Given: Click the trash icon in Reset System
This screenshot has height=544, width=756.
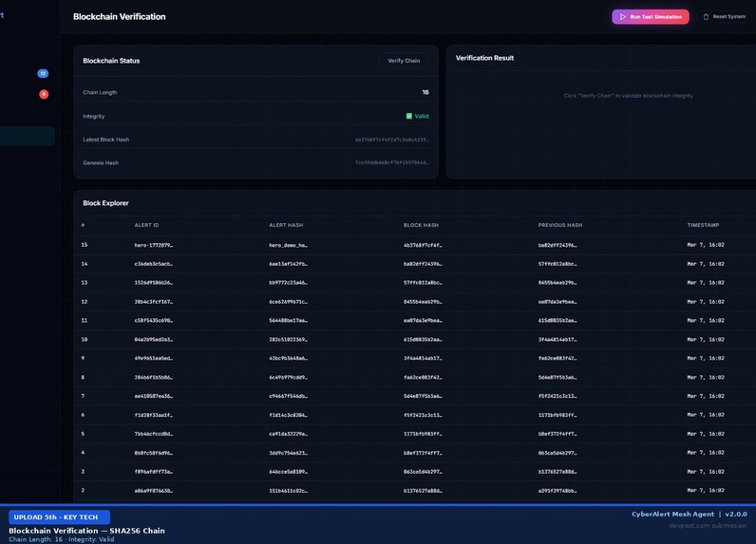Looking at the screenshot, I should [706, 17].
